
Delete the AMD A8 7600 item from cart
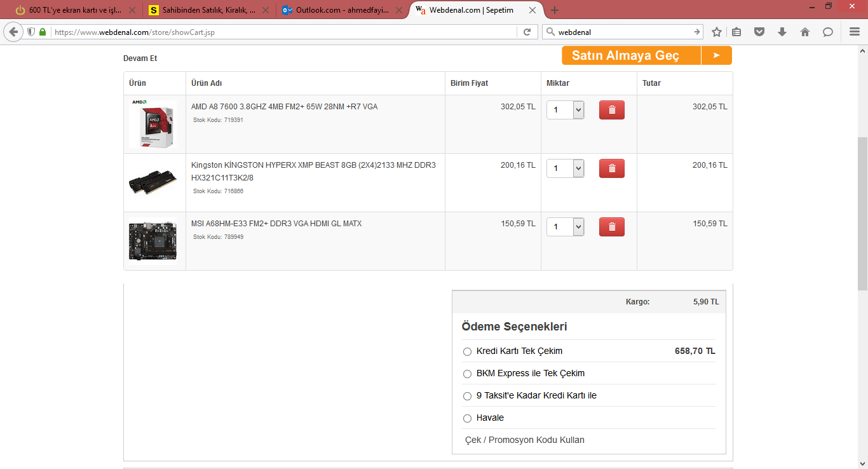pyautogui.click(x=612, y=110)
